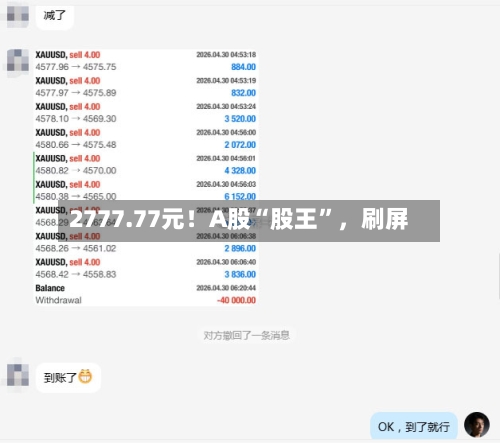The height and width of the screenshot is (443, 500).
Task: Click timestamp 2026.04.30 04:53:19
Action: point(226,81)
